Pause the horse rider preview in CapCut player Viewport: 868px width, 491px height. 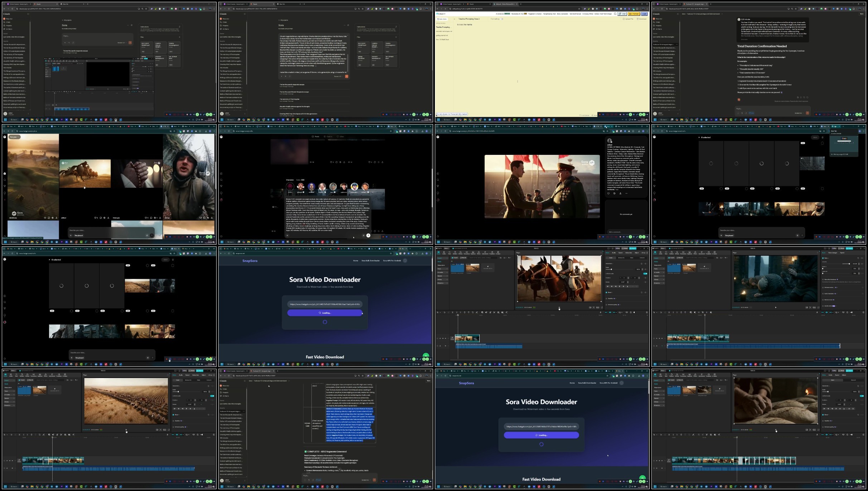559,308
